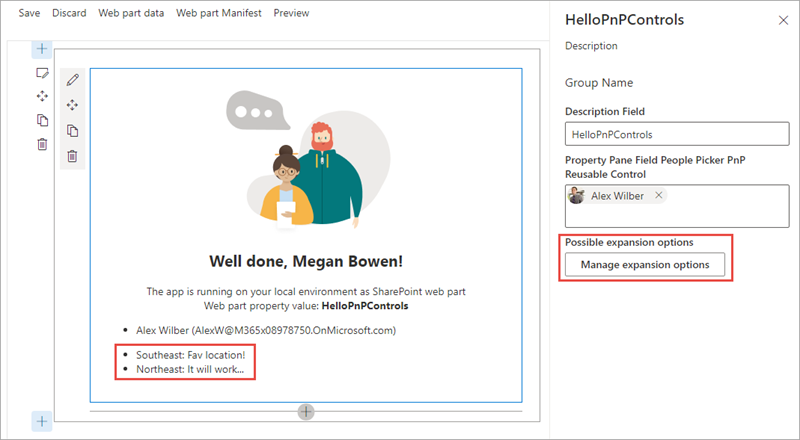This screenshot has width=800, height=440.
Task: Click the add section plus icon at bottom left
Action: (42, 422)
